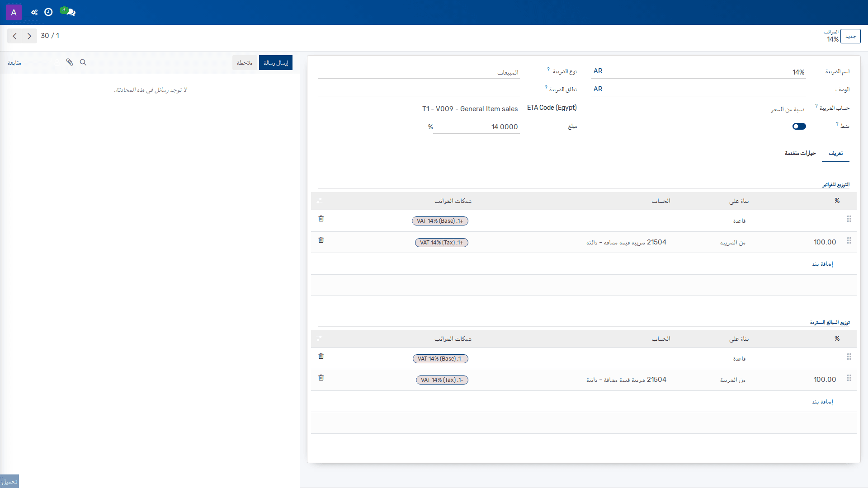Click the search icon in chatter
This screenshot has height=488, width=868.
[x=83, y=62]
